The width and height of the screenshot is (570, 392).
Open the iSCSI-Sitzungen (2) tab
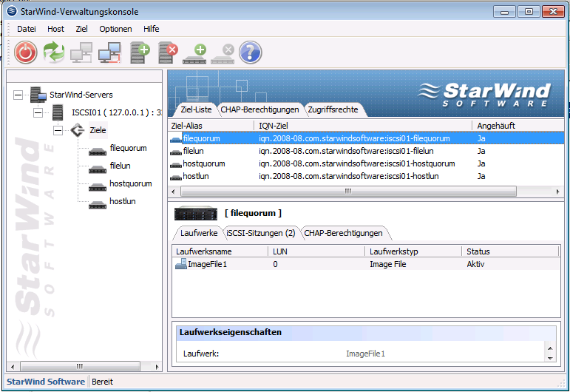click(261, 233)
